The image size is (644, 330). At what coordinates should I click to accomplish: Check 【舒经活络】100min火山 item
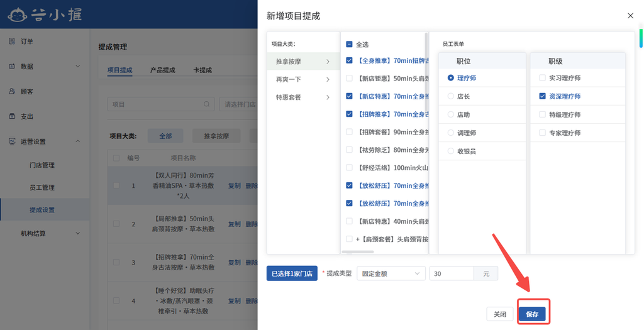coord(349,167)
